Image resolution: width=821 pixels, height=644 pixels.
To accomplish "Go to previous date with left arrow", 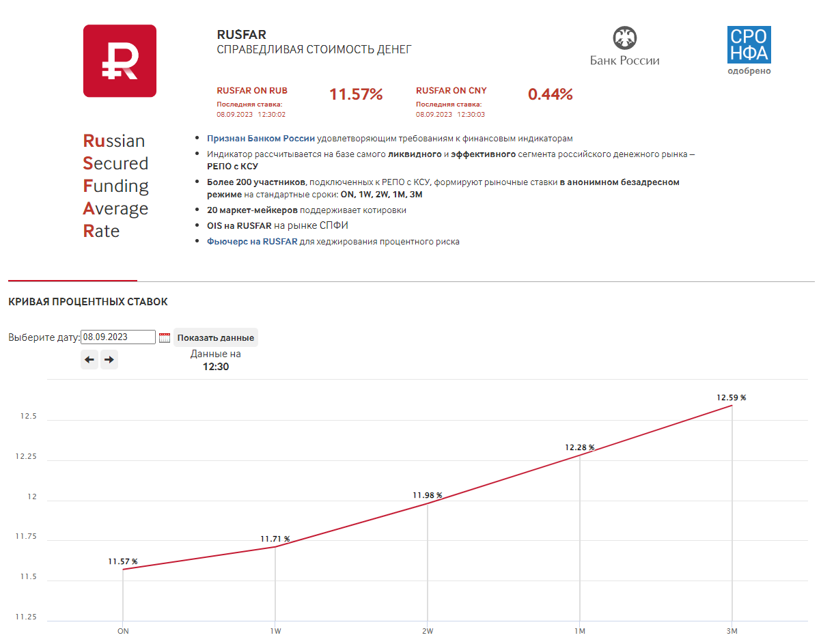I will (x=89, y=359).
